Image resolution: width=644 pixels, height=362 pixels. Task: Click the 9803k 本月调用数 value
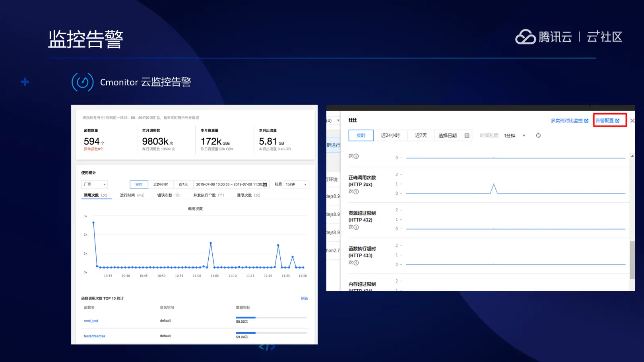pyautogui.click(x=155, y=141)
